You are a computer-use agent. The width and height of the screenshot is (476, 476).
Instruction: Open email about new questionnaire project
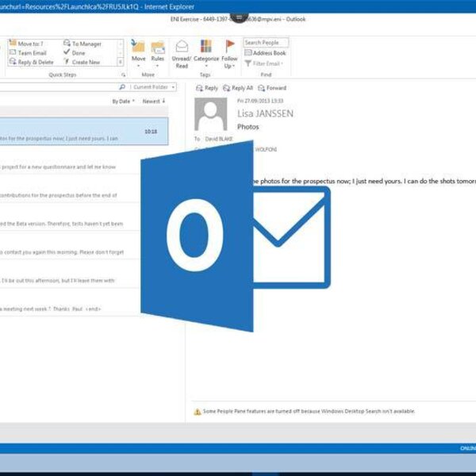(x=70, y=160)
